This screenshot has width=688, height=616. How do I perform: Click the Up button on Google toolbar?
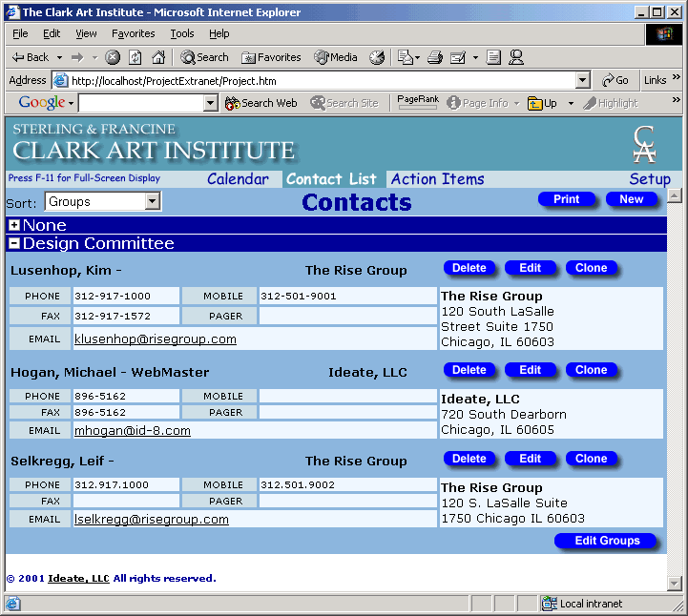542,104
